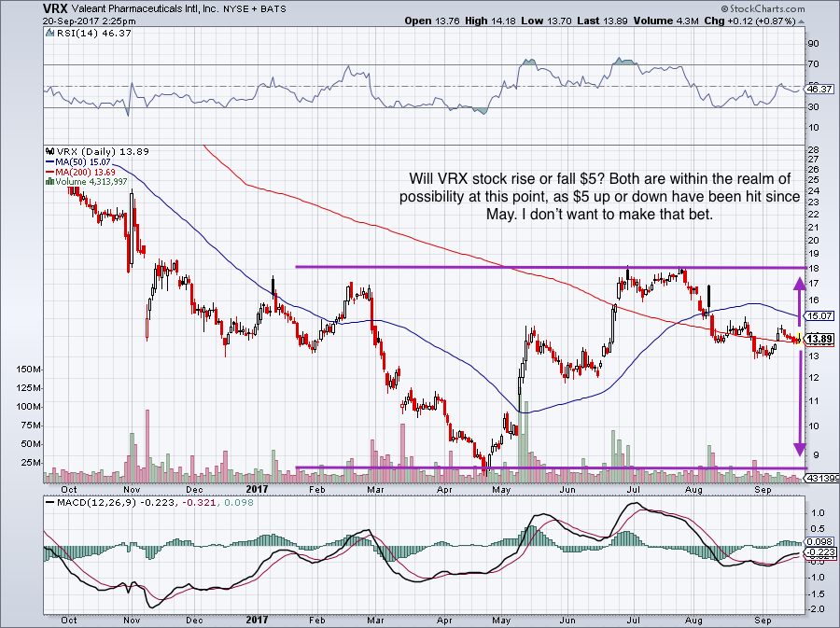Viewport: 840px width, 628px height.
Task: Click the volume bars icon in legend
Action: click(49, 182)
